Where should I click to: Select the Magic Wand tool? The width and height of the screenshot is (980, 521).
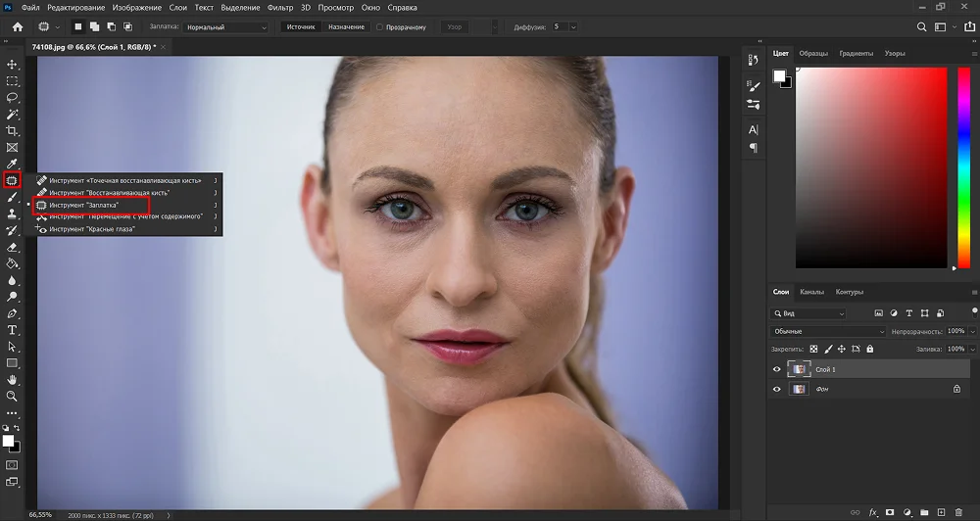pos(12,115)
